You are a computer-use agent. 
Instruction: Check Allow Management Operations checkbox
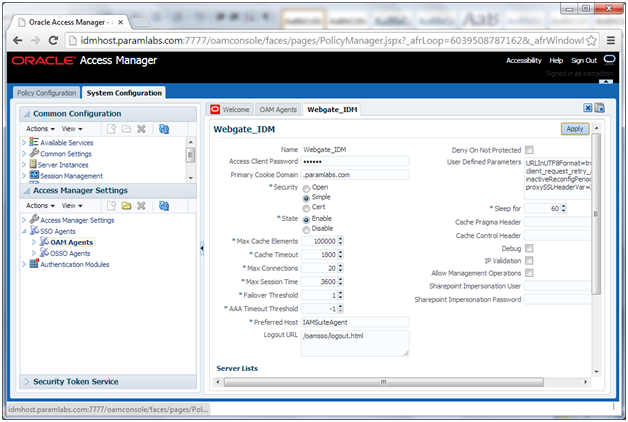coord(529,273)
